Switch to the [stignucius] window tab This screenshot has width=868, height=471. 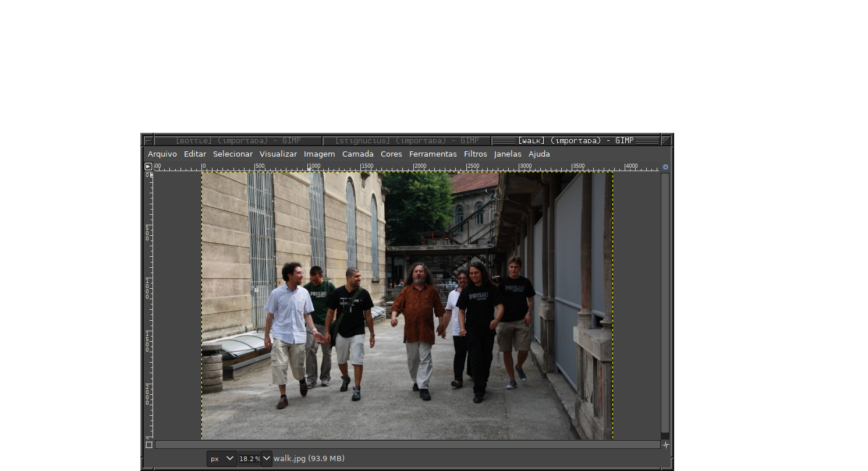pos(406,141)
